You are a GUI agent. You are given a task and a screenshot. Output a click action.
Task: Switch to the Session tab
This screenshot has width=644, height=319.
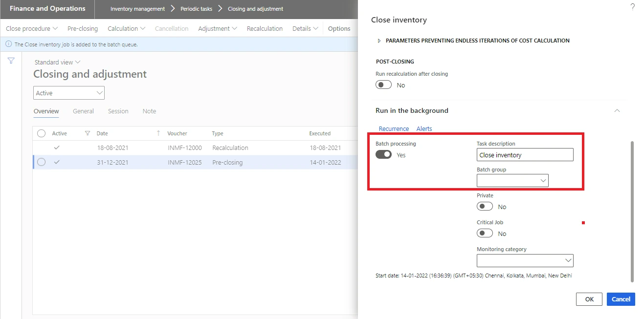tap(118, 111)
